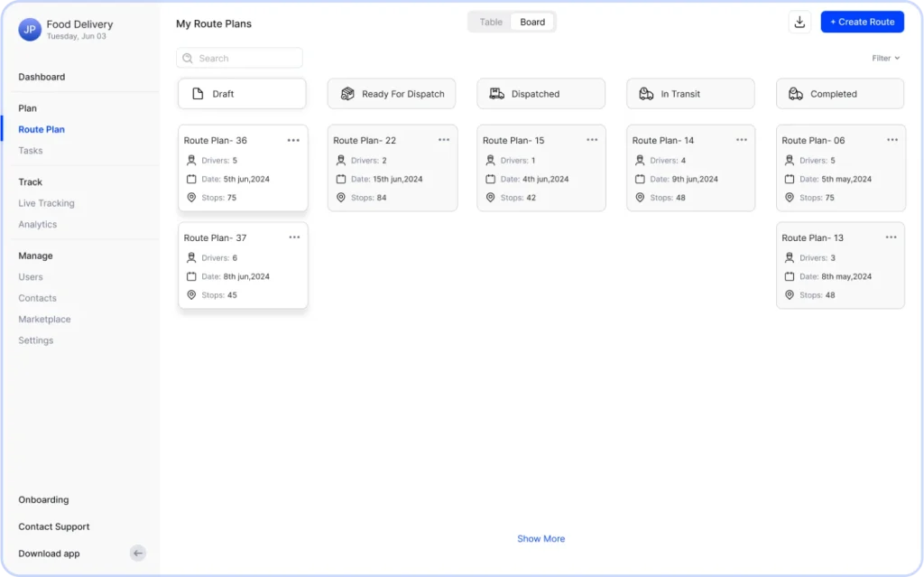Screen dimensions: 924x577
Task: Click calendar icon on Route Plan- 06
Action: click(790, 179)
